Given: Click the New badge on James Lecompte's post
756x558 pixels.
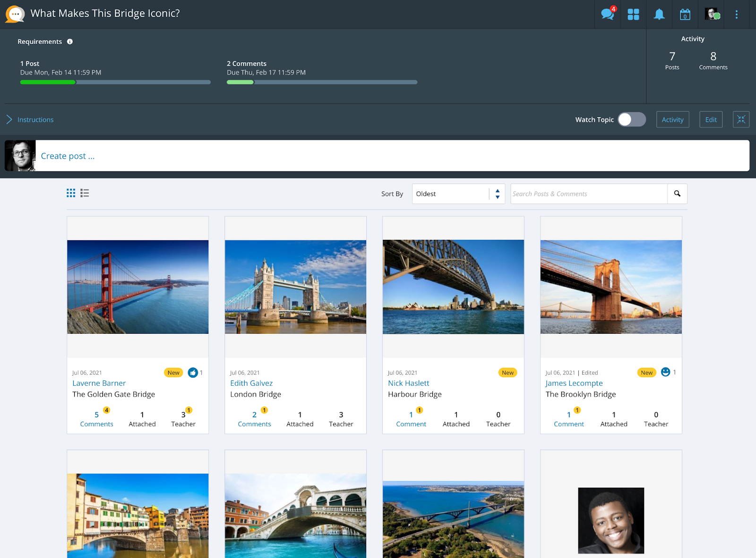Looking at the screenshot, I should click(x=646, y=372).
